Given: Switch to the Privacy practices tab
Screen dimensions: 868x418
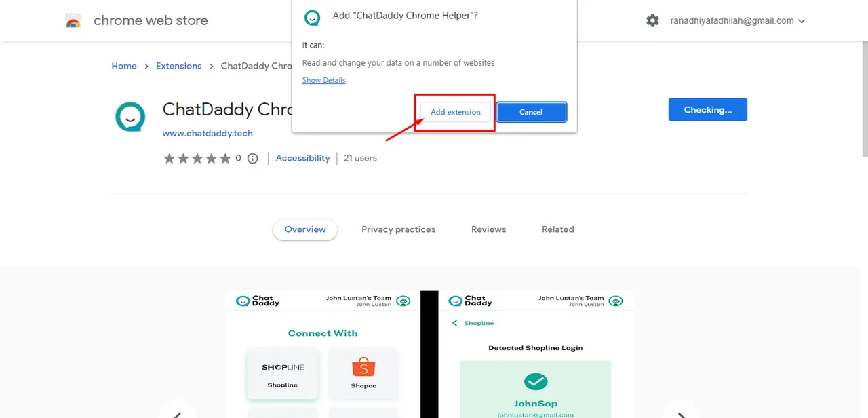Looking at the screenshot, I should [399, 229].
